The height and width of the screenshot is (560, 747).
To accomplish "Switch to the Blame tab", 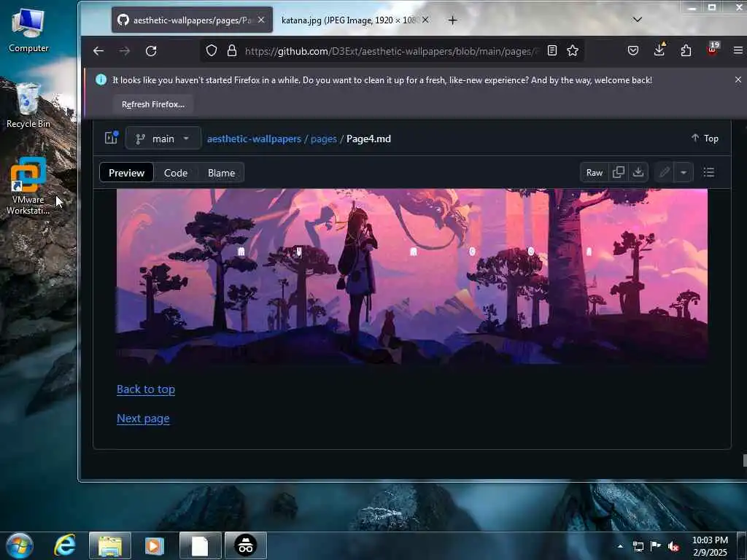I will (221, 173).
